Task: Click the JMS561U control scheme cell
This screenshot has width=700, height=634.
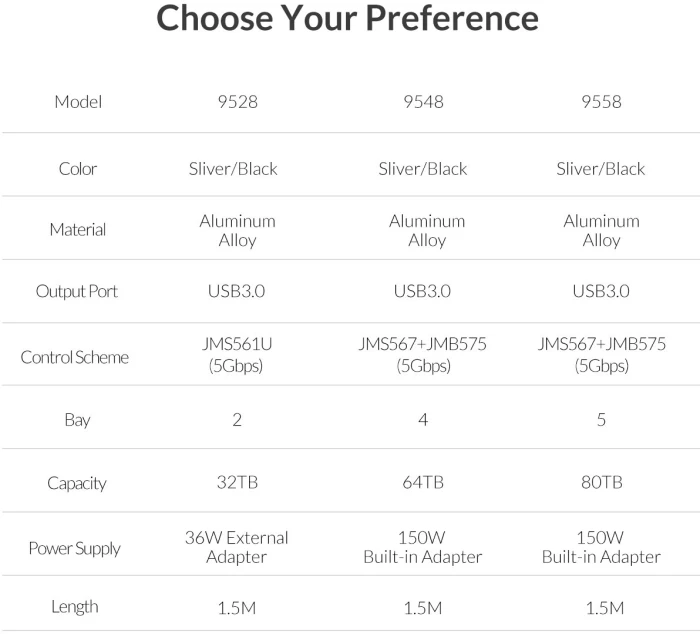Action: click(237, 355)
